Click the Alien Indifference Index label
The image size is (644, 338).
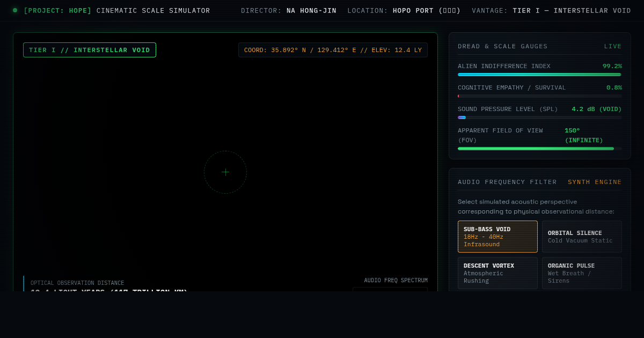point(504,66)
